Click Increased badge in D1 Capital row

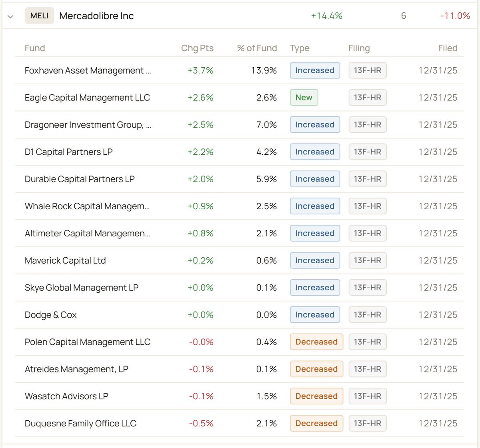tap(315, 152)
